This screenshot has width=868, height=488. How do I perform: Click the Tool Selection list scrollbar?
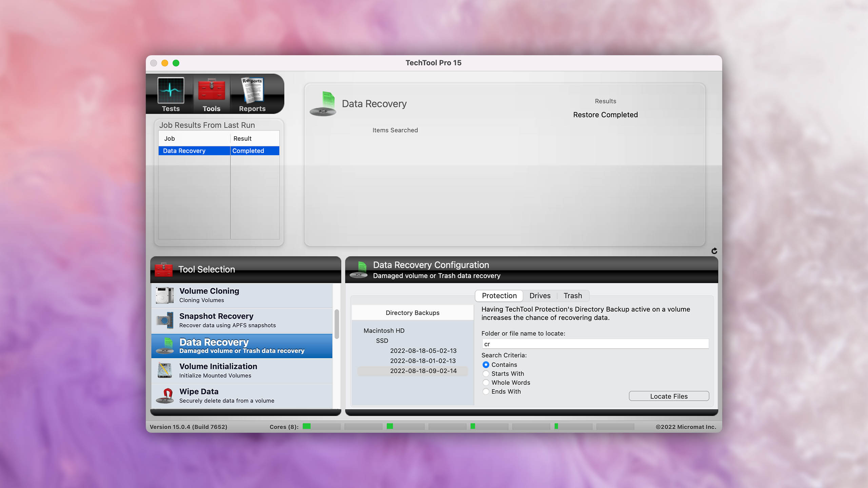tap(337, 324)
